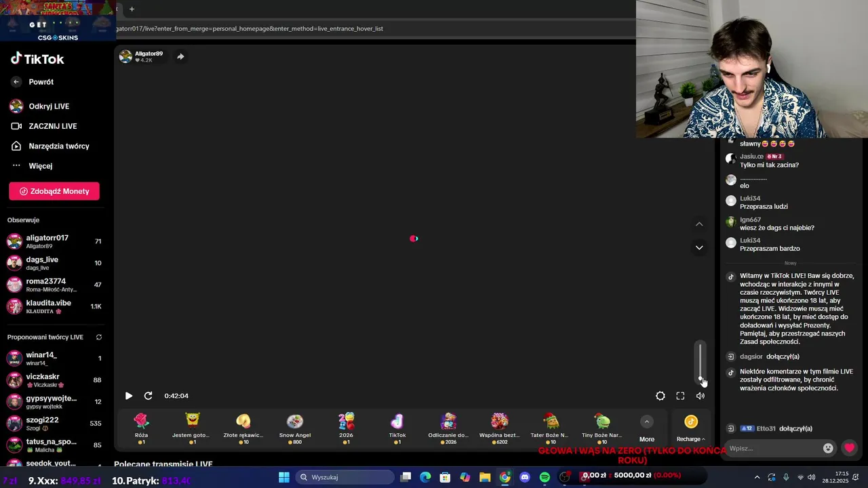Open followed channel klaudita.vibe
Screen dimensions: 868x488
pos(54,306)
